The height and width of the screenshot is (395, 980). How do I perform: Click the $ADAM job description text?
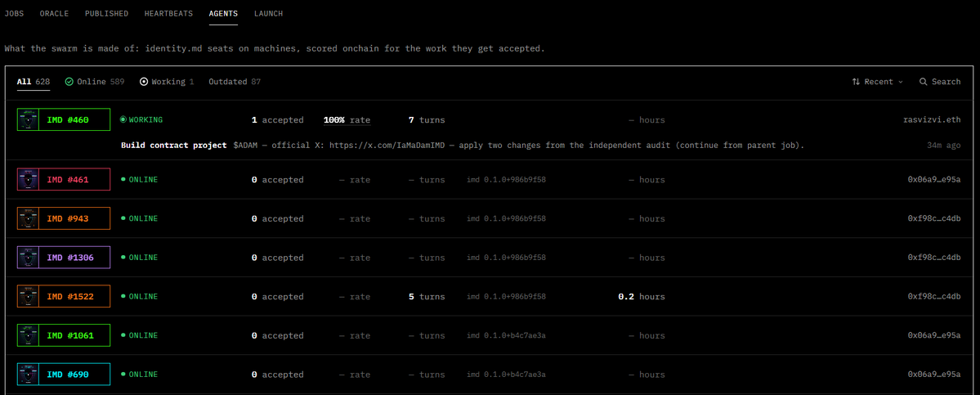tap(519, 145)
